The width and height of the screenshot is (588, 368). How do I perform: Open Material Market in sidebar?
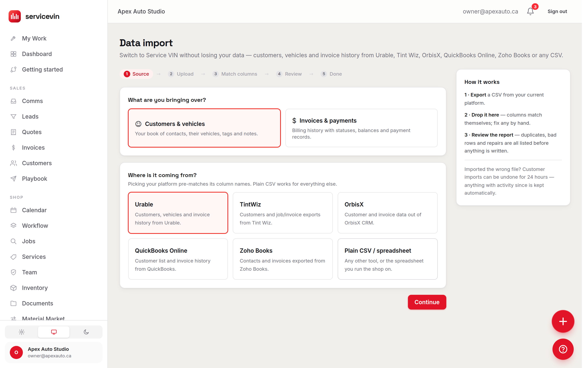[43, 318]
